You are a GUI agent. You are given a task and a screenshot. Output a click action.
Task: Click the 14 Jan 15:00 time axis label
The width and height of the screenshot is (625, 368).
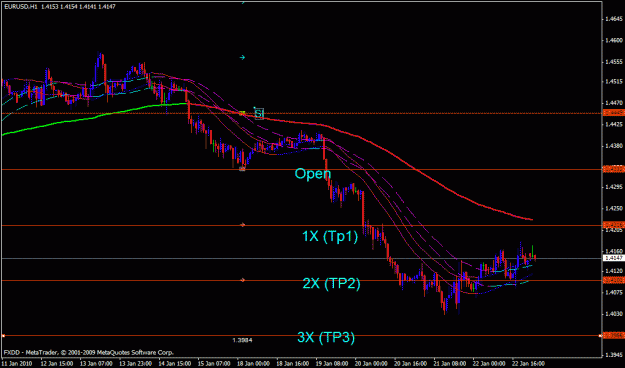click(x=175, y=364)
